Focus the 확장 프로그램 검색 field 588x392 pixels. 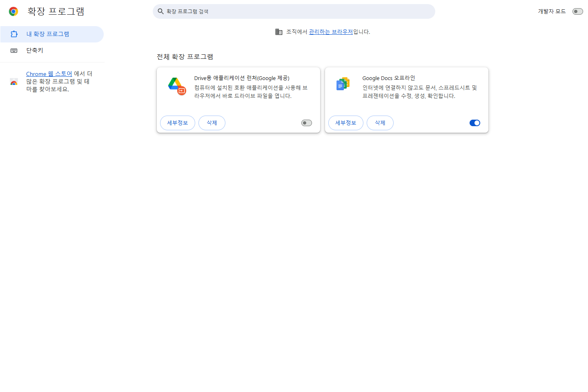pyautogui.click(x=294, y=11)
